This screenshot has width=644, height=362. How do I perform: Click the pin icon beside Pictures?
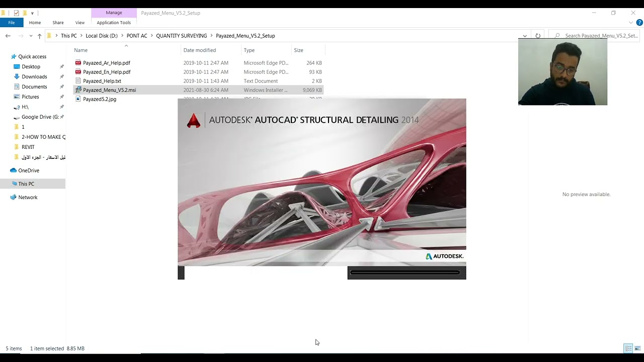(x=62, y=97)
